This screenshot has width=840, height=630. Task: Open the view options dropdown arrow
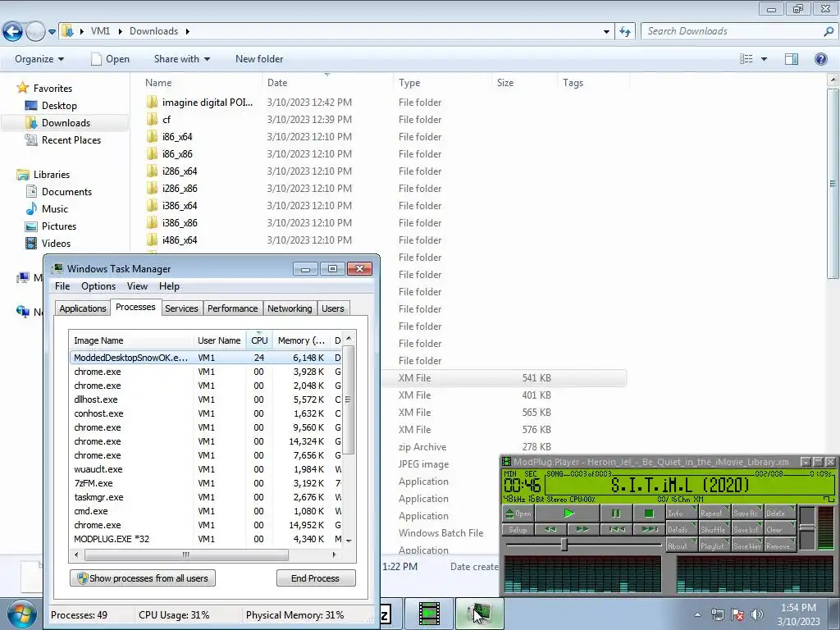764,59
